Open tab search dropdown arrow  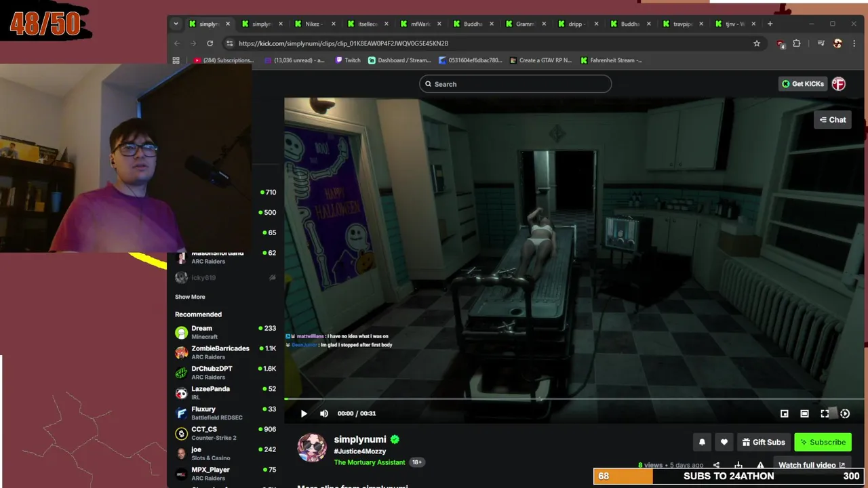(x=176, y=24)
